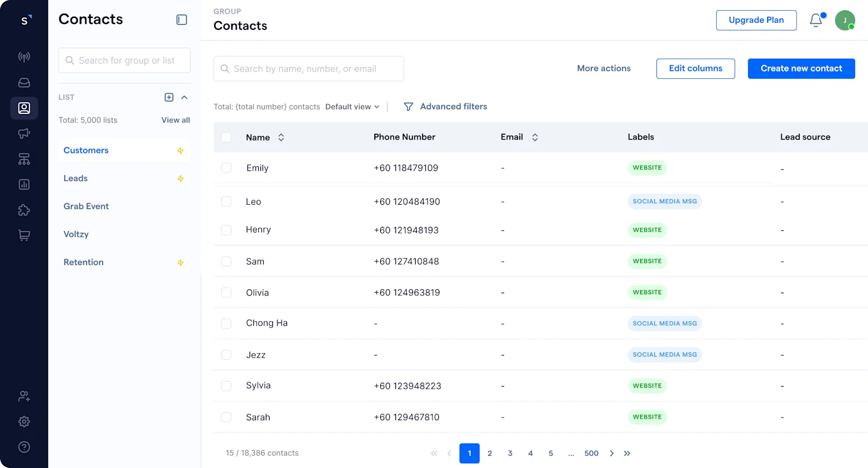Click the WEBSITE label on Emily's row
This screenshot has height=468, width=868.
(x=647, y=168)
